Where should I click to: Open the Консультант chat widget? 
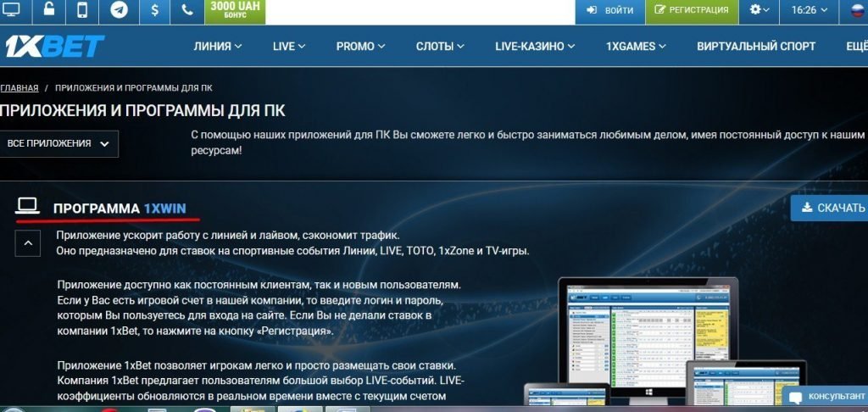pos(826,397)
